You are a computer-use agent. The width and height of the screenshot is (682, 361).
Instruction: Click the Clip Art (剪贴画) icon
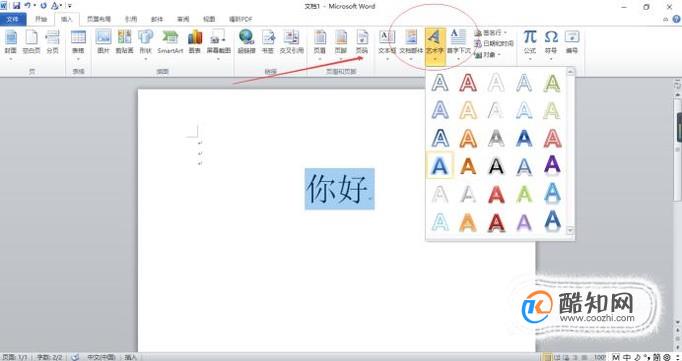pyautogui.click(x=124, y=42)
